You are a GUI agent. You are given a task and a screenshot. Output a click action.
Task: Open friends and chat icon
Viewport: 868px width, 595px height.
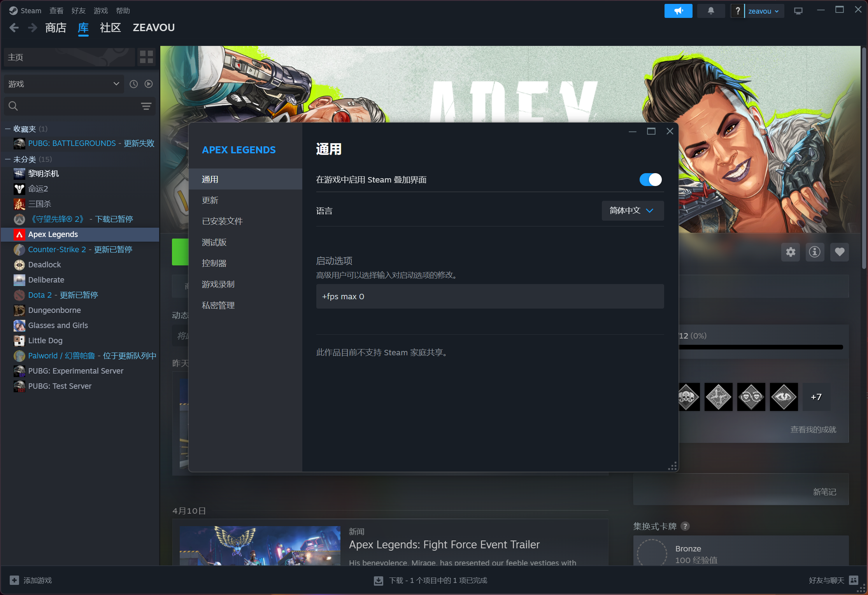[x=854, y=580]
